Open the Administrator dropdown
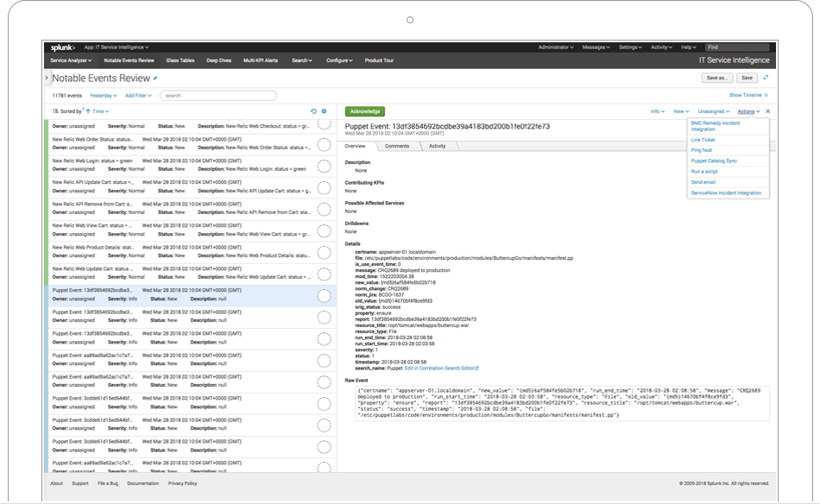 556,47
